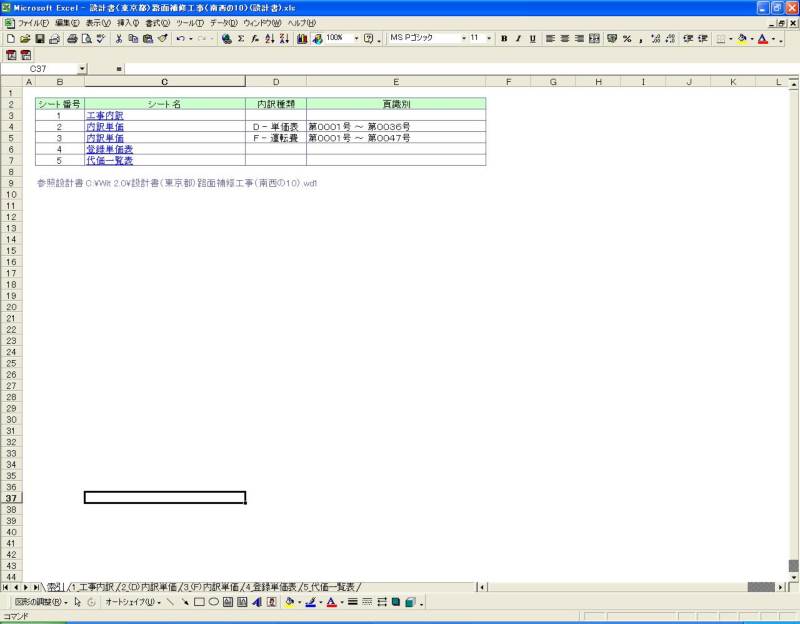
Task: Toggle underline formatting
Action: (533, 39)
